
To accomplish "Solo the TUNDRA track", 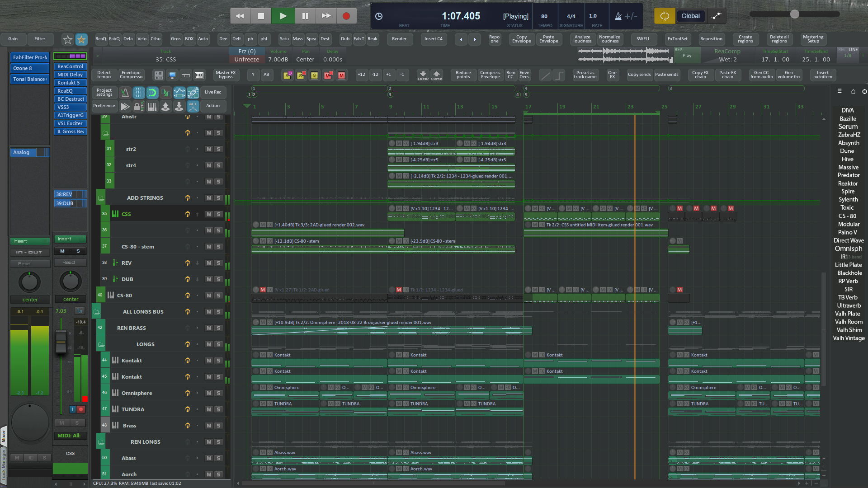I will click(x=218, y=409).
